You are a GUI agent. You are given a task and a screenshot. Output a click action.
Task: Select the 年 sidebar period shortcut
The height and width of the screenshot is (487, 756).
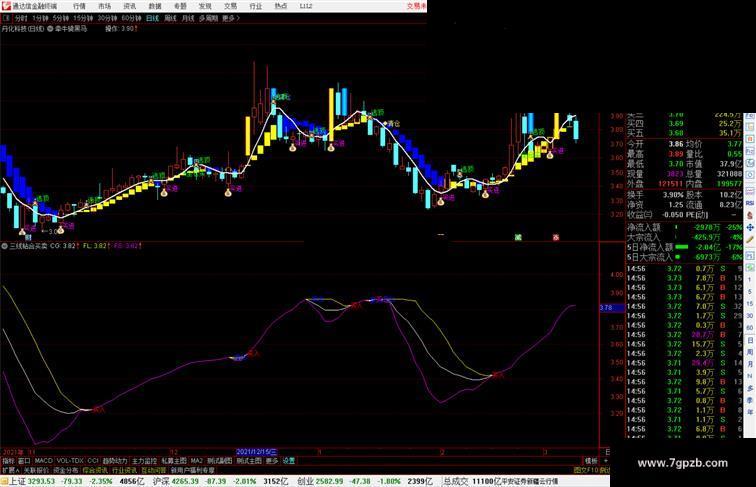point(750,412)
